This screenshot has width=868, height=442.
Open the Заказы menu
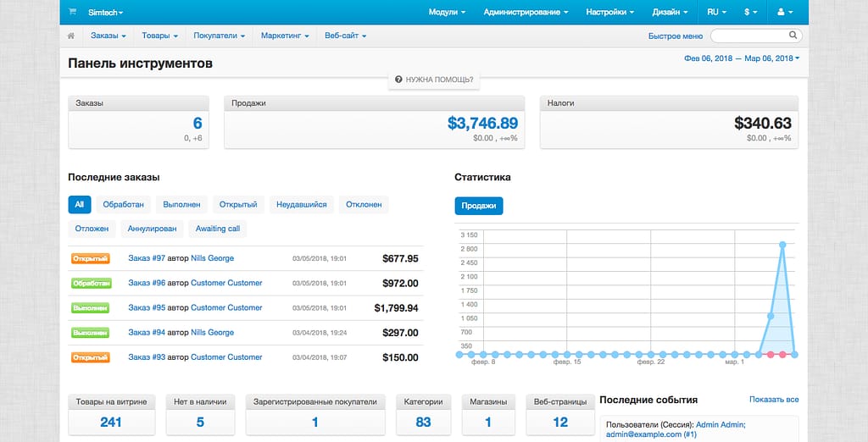pyautogui.click(x=108, y=36)
